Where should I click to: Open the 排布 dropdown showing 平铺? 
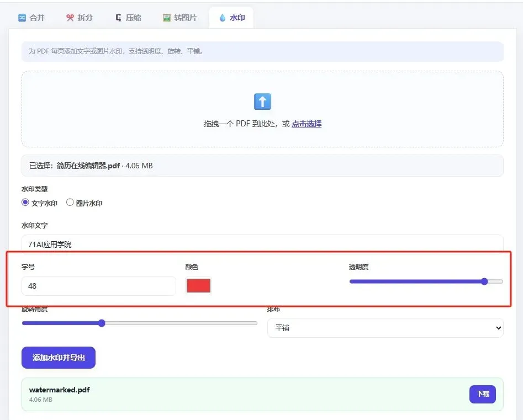point(385,328)
